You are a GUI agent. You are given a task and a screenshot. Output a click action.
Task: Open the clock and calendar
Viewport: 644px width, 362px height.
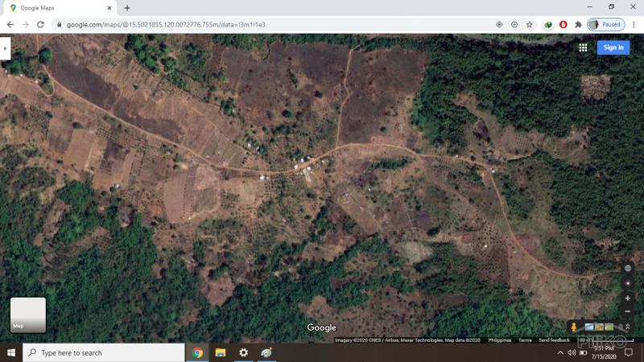click(x=604, y=352)
